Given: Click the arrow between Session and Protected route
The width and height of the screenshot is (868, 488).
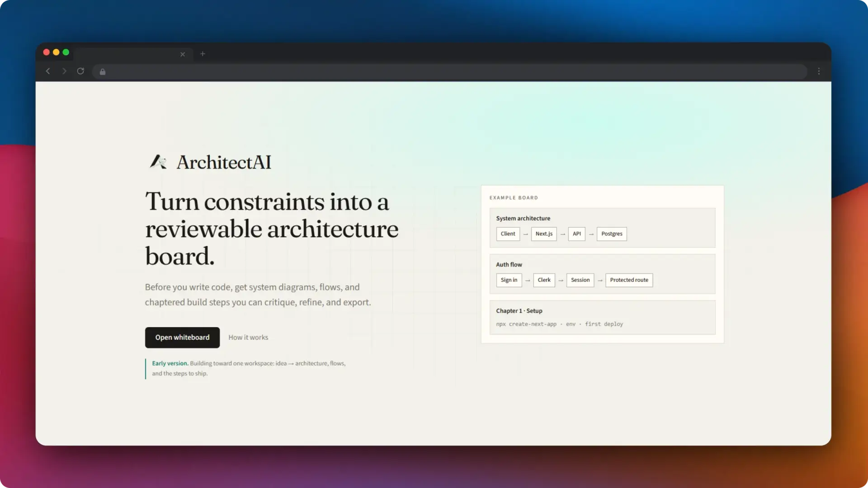Looking at the screenshot, I should click(600, 281).
